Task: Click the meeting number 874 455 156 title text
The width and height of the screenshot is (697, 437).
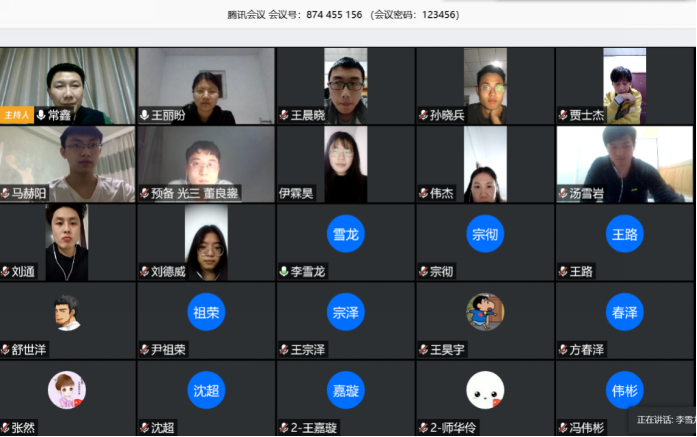Action: (x=334, y=15)
